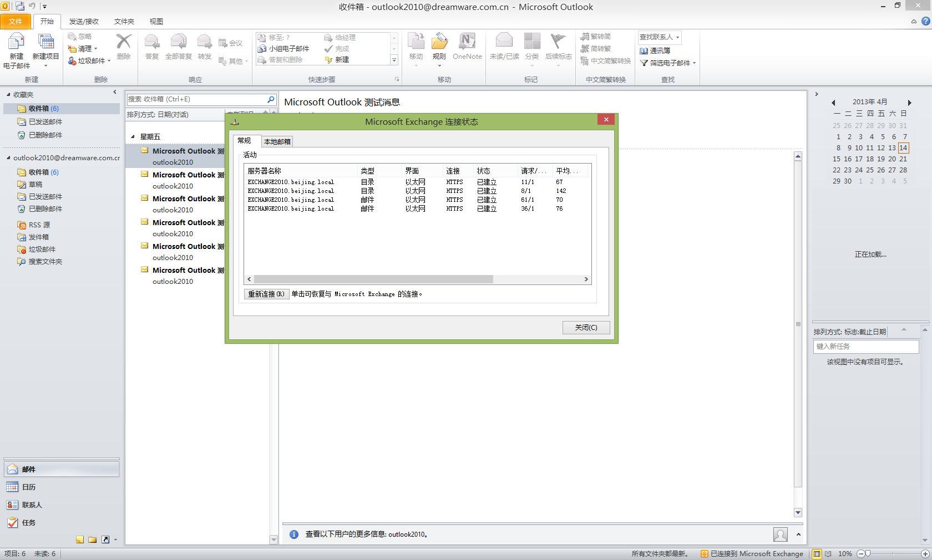Expand Filter Email (筛选电子邮件) dropdown
This screenshot has width=932, height=560.
tap(694, 63)
